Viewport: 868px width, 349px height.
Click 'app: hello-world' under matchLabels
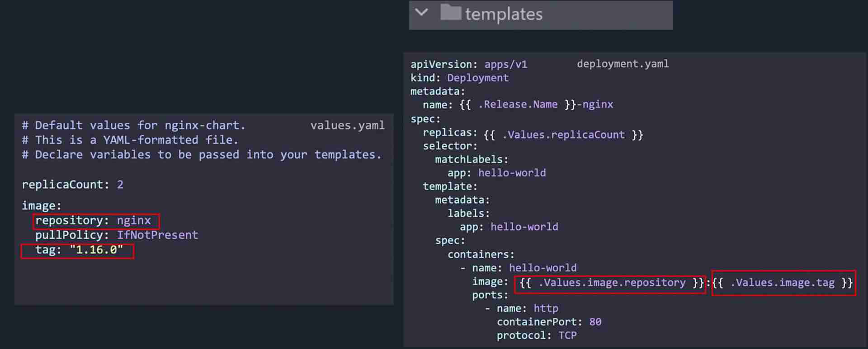tap(496, 173)
